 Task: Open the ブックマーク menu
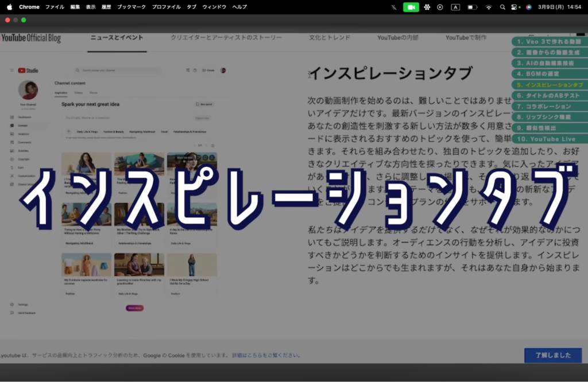[131, 7]
